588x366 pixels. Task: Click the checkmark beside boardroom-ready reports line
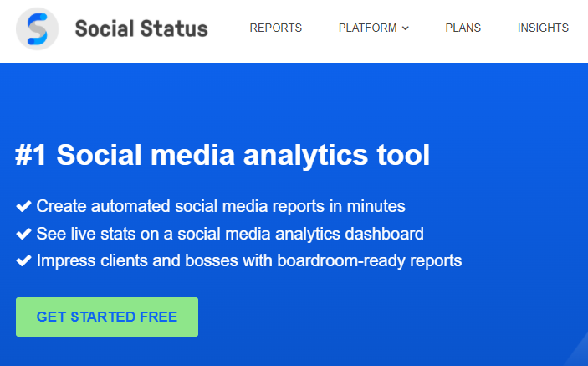click(x=23, y=261)
